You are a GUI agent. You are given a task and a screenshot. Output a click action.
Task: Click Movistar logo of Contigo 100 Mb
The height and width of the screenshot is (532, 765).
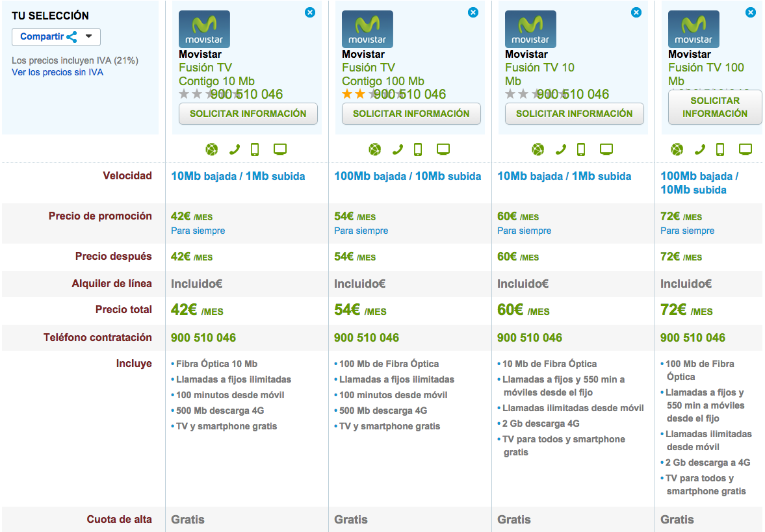[367, 29]
